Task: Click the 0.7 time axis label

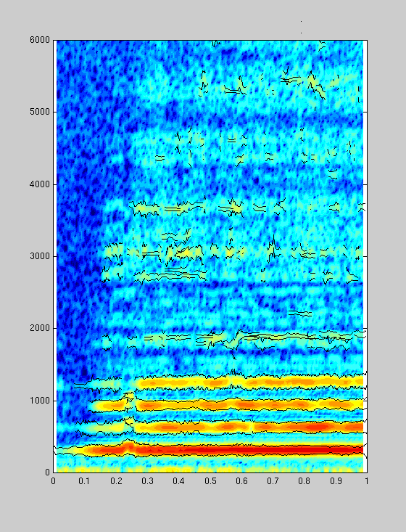Action: (x=273, y=481)
